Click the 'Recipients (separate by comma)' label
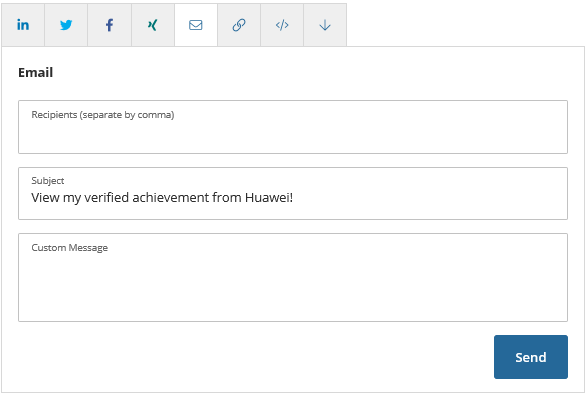The image size is (587, 395). [103, 115]
